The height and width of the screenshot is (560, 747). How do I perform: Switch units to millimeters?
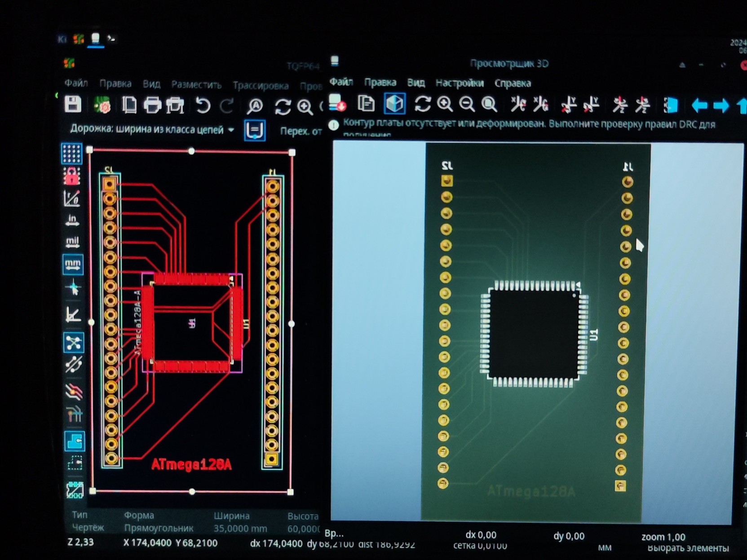point(73,264)
